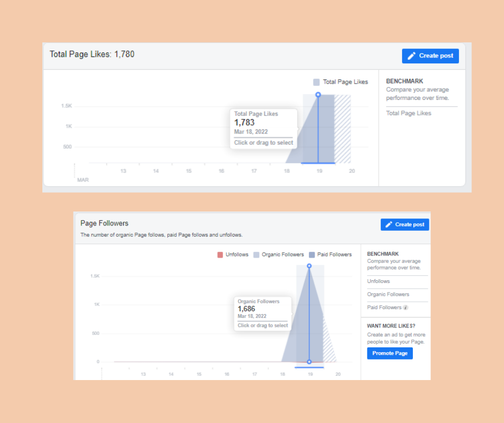Click 'Click or drag to select' in followers tooltip
The image size is (504, 423).
[263, 325]
